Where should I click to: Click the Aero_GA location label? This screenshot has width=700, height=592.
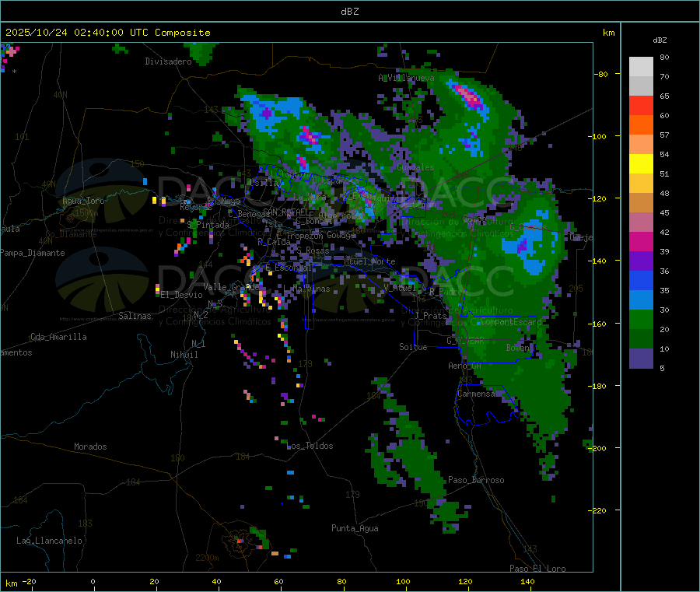click(x=465, y=366)
